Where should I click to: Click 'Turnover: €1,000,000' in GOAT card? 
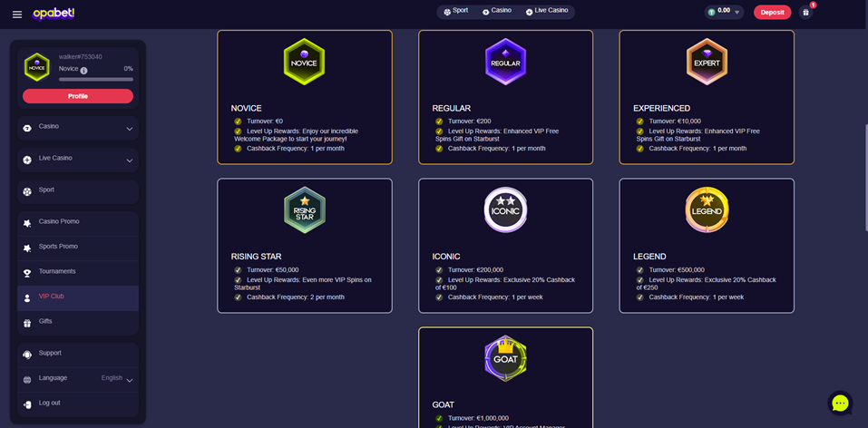(478, 418)
